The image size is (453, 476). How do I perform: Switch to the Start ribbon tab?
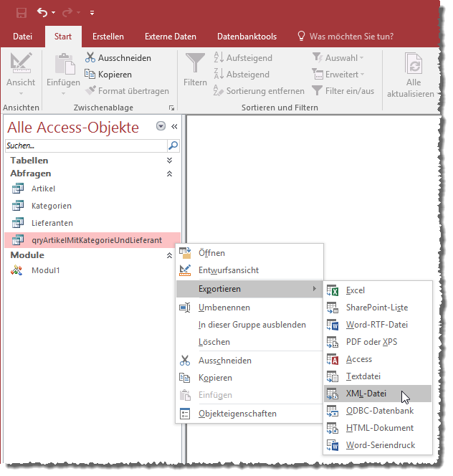point(63,37)
